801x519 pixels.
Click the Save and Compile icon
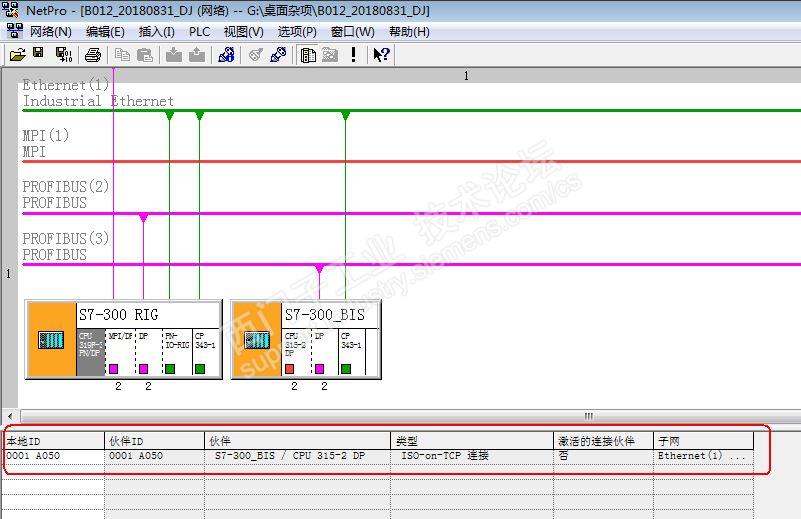click(64, 54)
